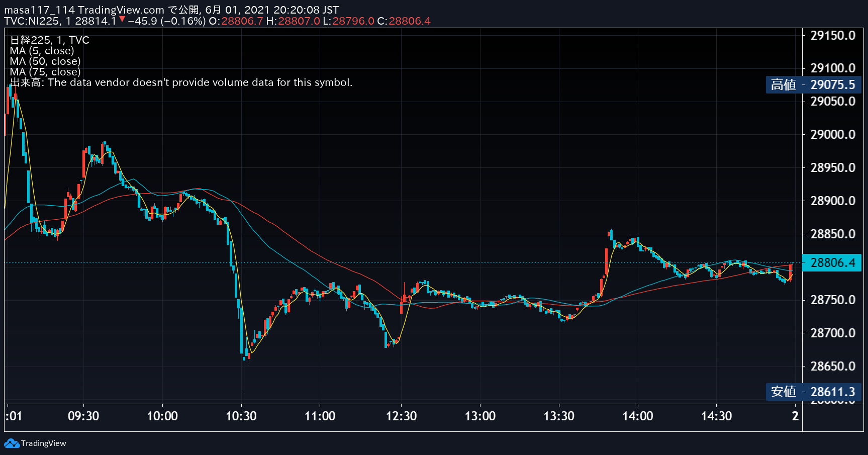
Task: Click the 11:00 time axis label
Action: (320, 416)
